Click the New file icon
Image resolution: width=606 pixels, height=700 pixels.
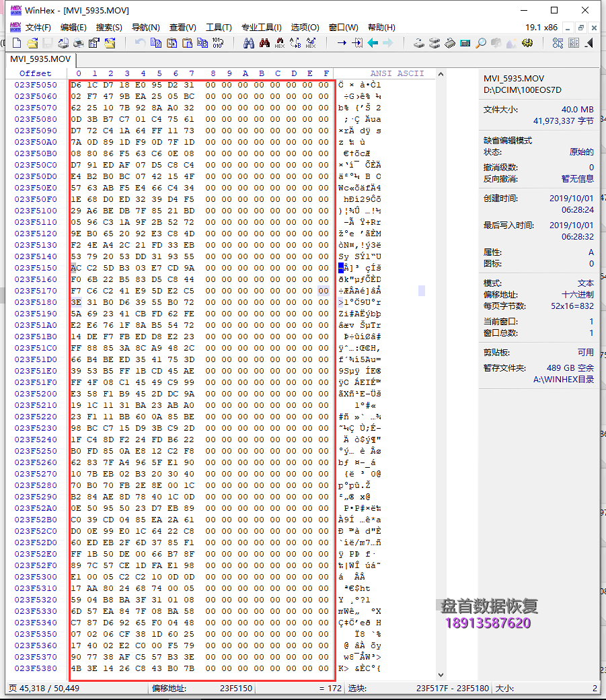(17, 43)
